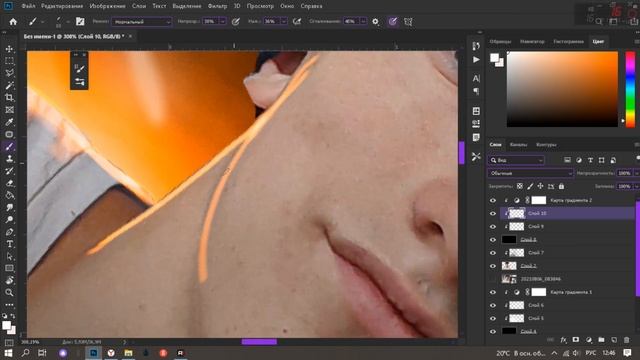Open smoothing options gear icon

(376, 22)
